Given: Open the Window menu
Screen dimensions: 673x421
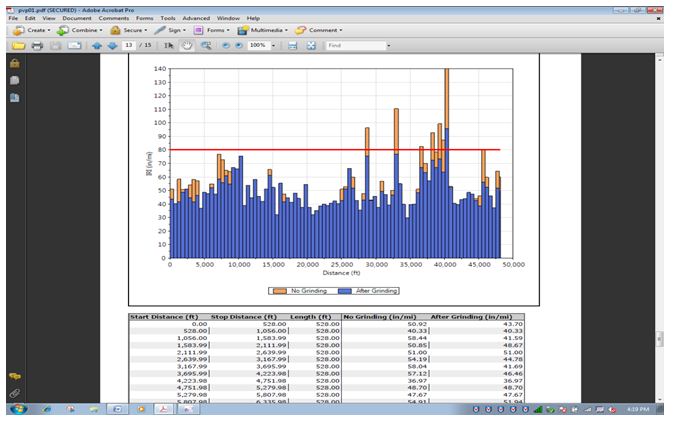Looking at the screenshot, I should point(228,18).
